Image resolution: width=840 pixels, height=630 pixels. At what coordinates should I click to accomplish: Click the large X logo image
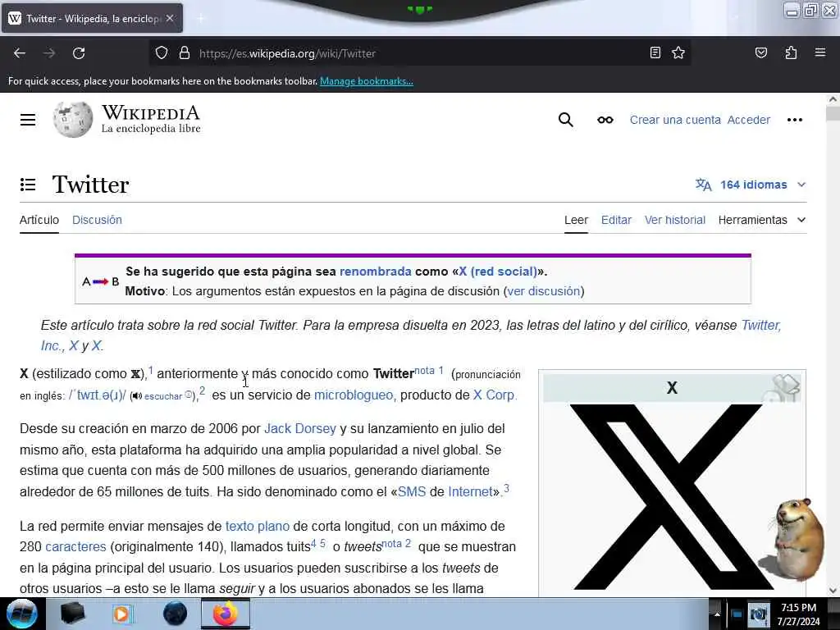pos(672,497)
